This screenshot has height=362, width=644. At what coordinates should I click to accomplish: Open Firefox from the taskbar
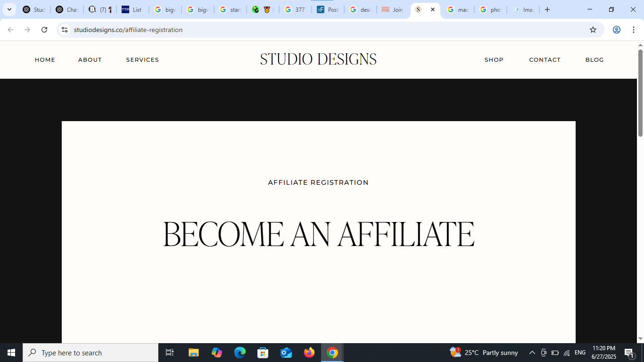(309, 353)
